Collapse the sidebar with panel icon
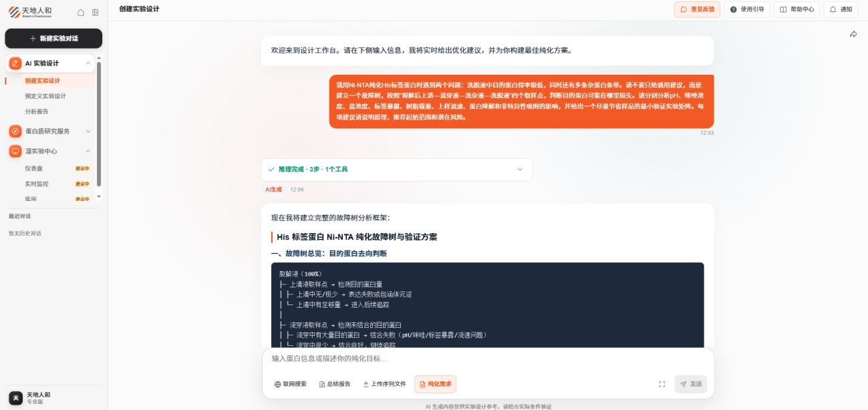The image size is (868, 410). click(96, 12)
